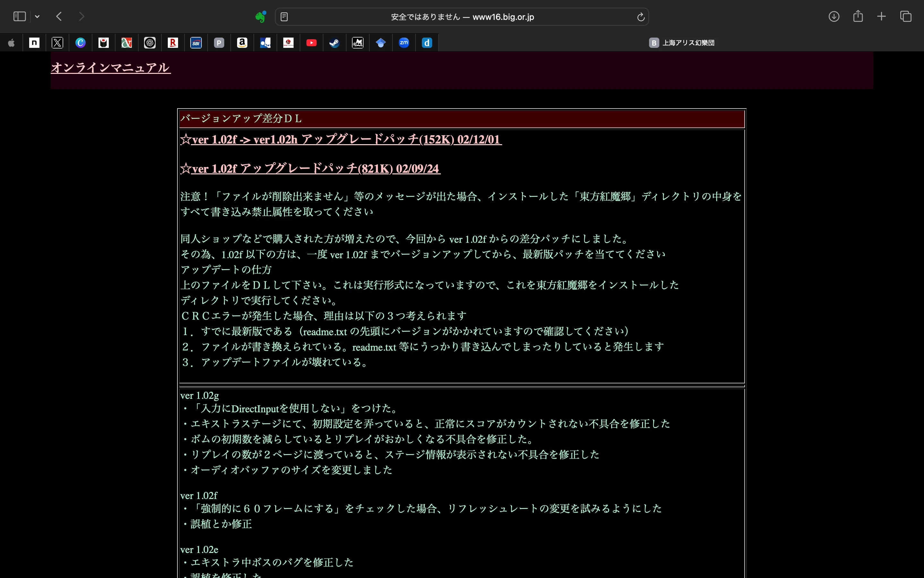
Task: Click the 'ver 1.02g' changelog heading
Action: (199, 395)
